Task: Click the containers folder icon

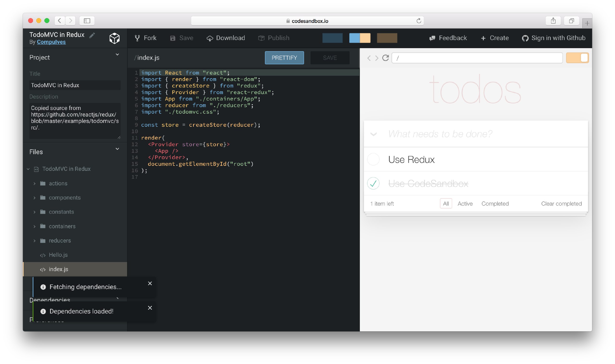Action: point(43,226)
